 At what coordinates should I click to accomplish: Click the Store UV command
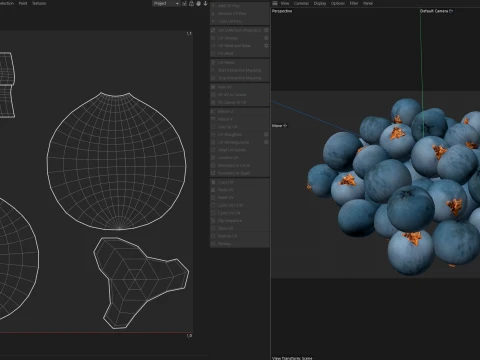pyautogui.click(x=240, y=228)
